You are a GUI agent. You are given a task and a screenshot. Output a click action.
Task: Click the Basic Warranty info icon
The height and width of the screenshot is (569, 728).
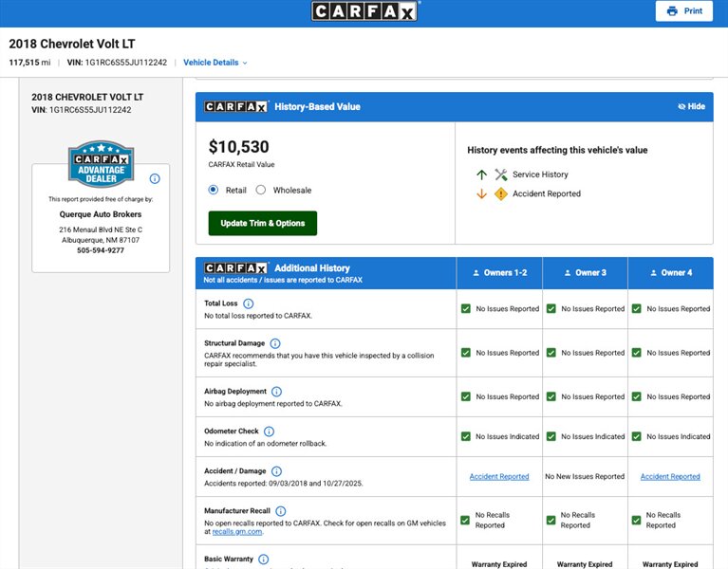click(x=263, y=560)
